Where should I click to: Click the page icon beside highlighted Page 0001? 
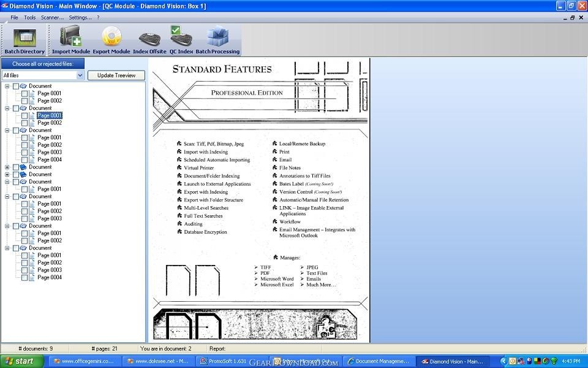pos(32,116)
